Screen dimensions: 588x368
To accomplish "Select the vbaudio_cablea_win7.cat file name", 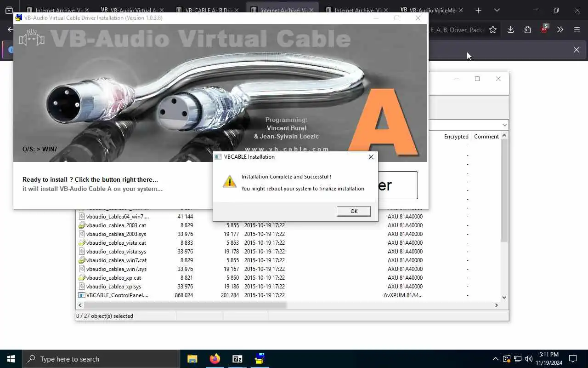I will [116, 260].
